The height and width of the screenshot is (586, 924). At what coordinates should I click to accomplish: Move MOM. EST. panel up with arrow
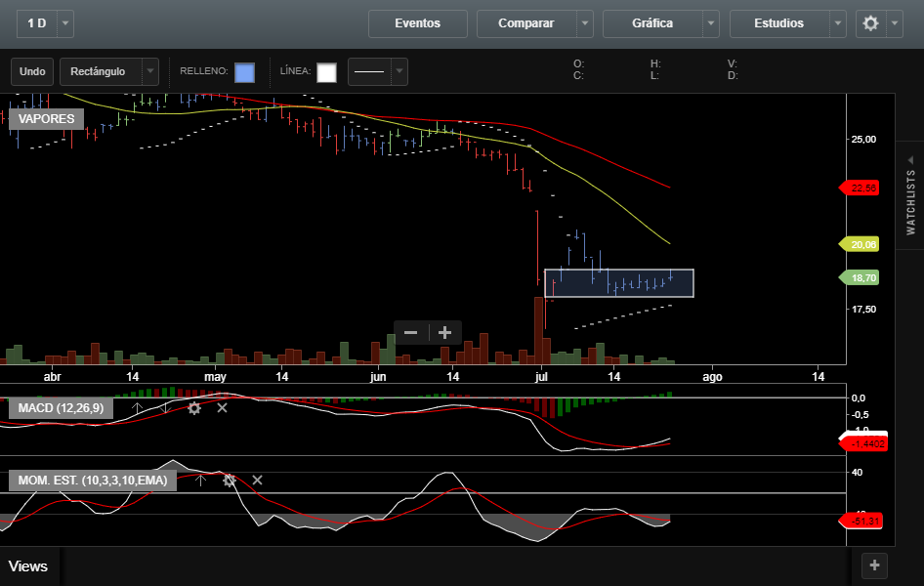pos(200,480)
